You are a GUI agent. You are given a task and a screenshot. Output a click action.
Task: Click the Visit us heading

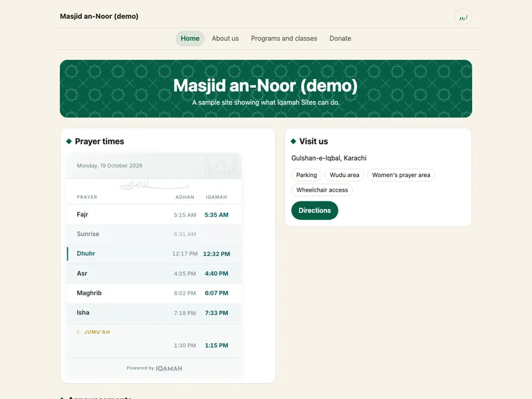pyautogui.click(x=313, y=141)
